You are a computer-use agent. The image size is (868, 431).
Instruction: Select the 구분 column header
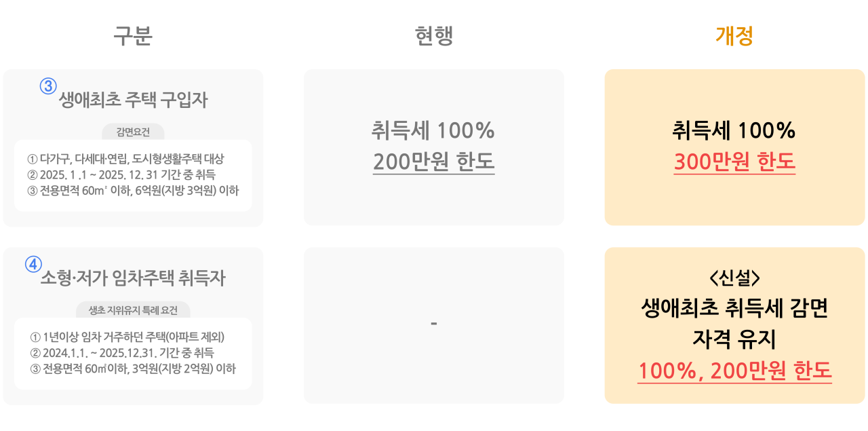click(133, 36)
